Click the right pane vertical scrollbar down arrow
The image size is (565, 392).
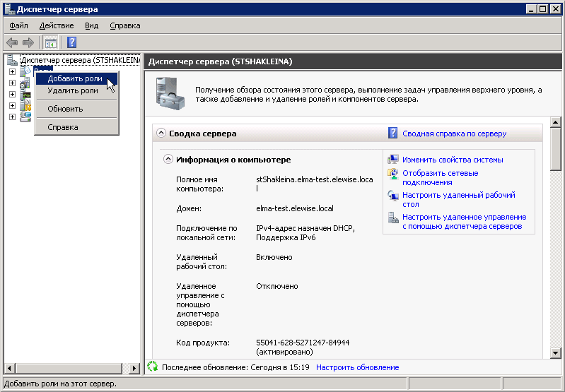pos(557,353)
